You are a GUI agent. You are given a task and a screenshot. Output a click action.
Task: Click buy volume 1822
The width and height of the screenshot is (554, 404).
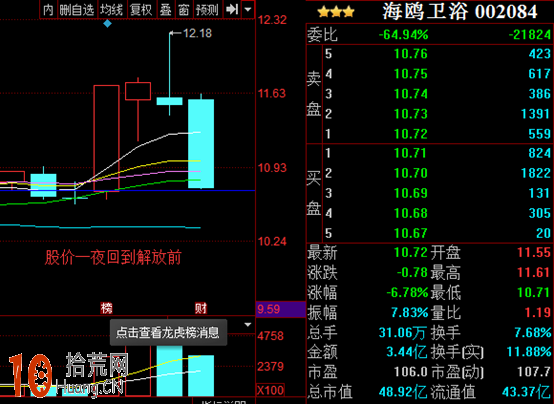click(x=536, y=173)
